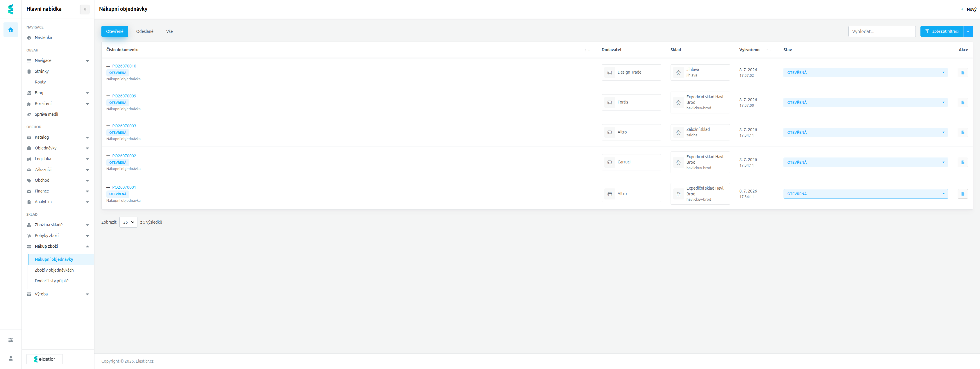The height and width of the screenshot is (369, 980).
Task: Expand the Katalog sidebar menu
Action: point(58,138)
